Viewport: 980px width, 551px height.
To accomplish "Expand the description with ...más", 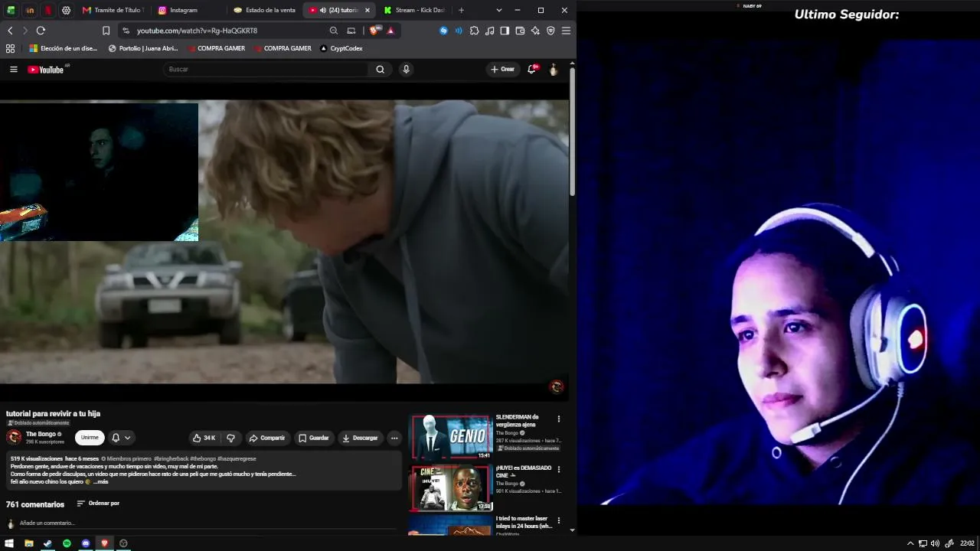I will (100, 482).
